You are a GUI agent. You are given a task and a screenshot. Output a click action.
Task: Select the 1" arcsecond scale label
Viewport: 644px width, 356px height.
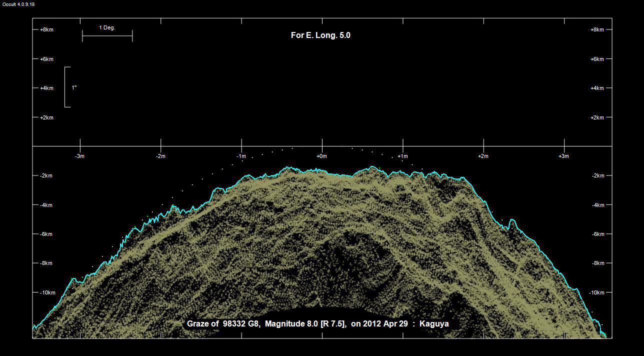click(x=74, y=87)
